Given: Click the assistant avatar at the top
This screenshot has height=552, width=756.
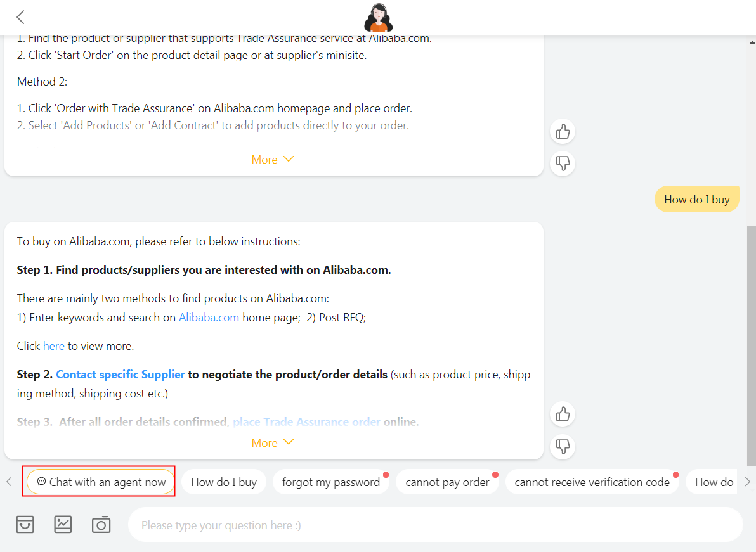Looking at the screenshot, I should [x=378, y=18].
